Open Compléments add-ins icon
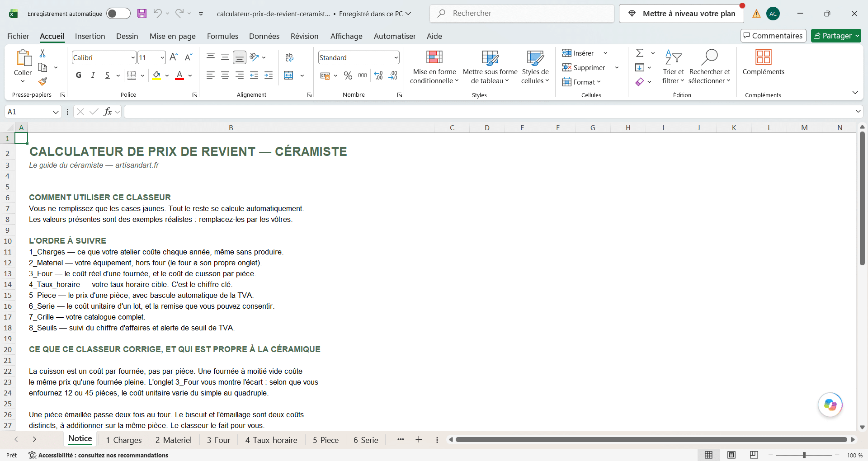 763,62
